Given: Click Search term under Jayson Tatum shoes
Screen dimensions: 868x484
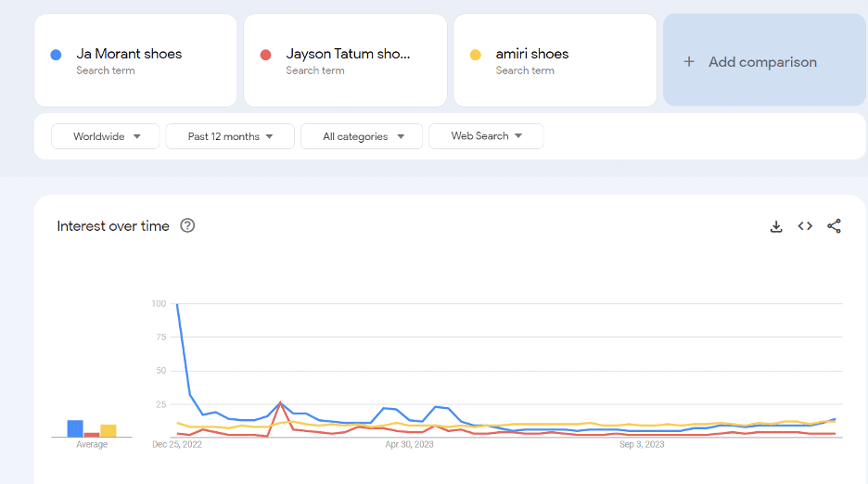Looking at the screenshot, I should (315, 70).
